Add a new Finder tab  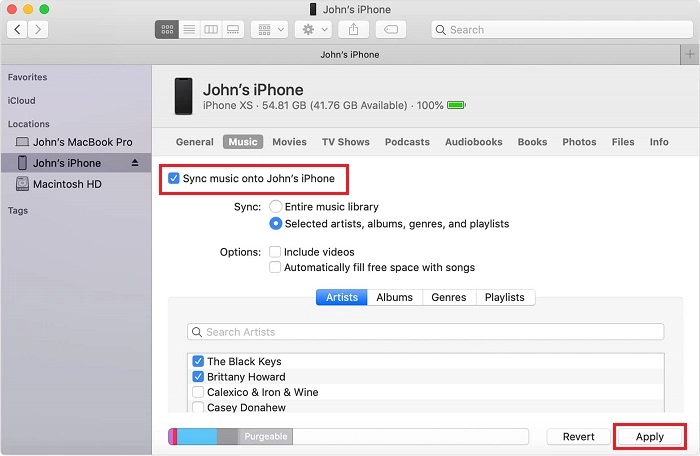(x=689, y=53)
